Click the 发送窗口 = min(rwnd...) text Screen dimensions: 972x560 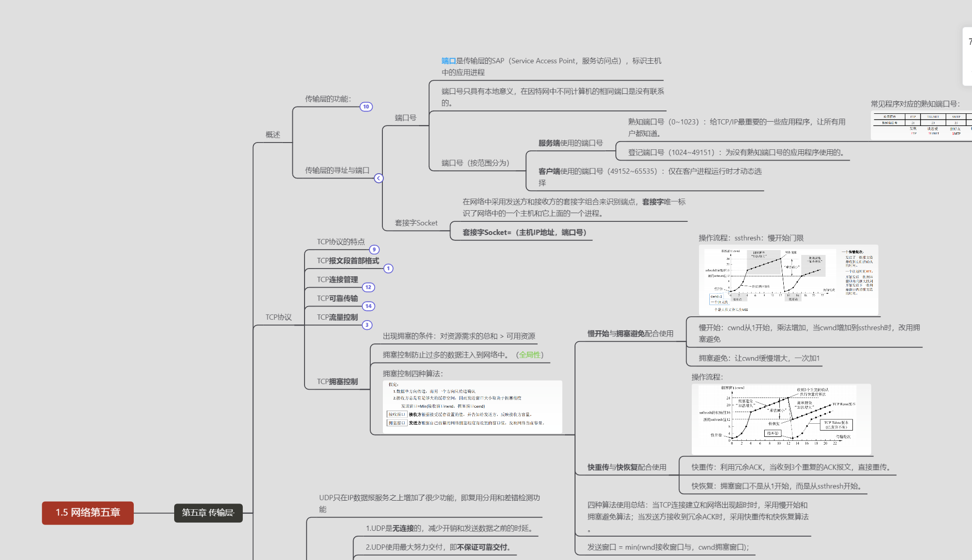coord(668,547)
